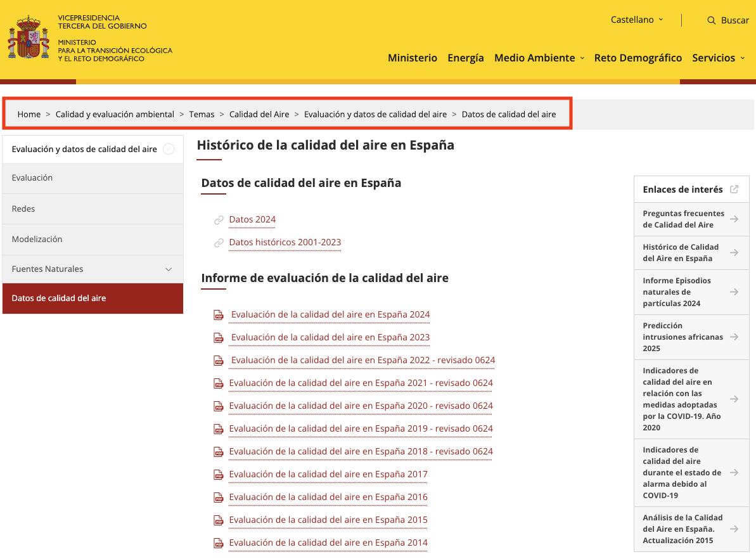Expand the Servicios menu chevron
Viewport: 756px width, 559px height.
coord(743,58)
